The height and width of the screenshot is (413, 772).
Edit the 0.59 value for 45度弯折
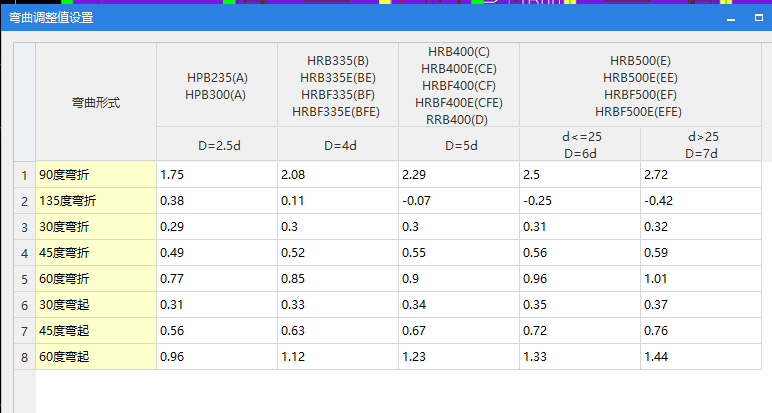tap(701, 253)
